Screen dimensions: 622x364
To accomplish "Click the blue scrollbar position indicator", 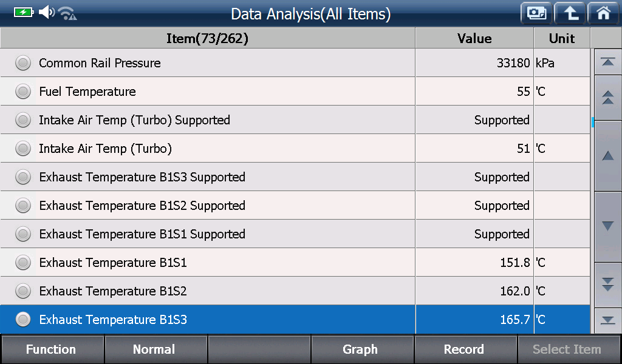I will pos(592,122).
